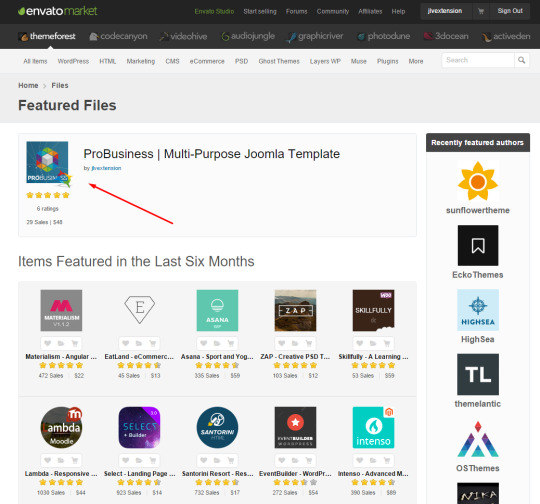Viewport: 540px width, 504px height.
Task: Open the AudioJungle marketplace
Action: coord(248,36)
